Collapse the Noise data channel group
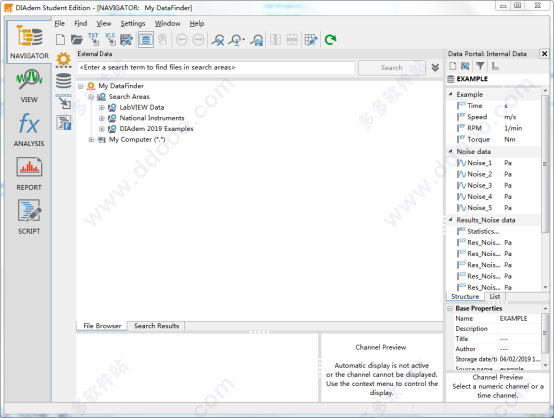Screen dimensions: 554x418 pos(450,151)
